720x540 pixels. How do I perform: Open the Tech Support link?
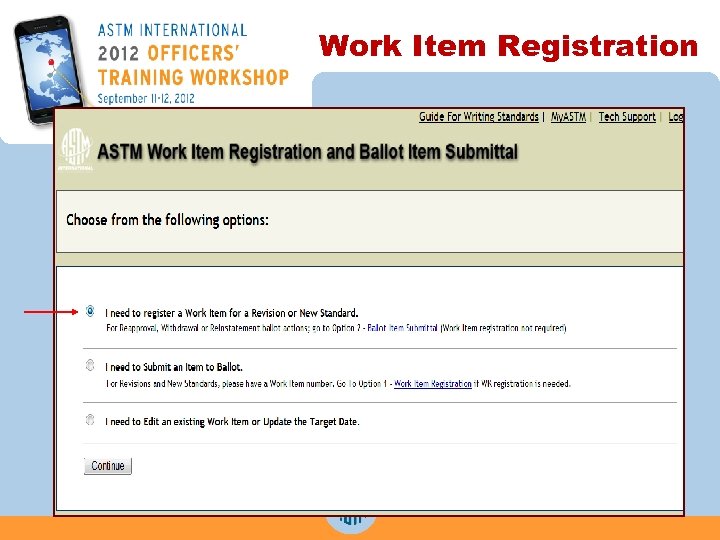pyautogui.click(x=627, y=117)
